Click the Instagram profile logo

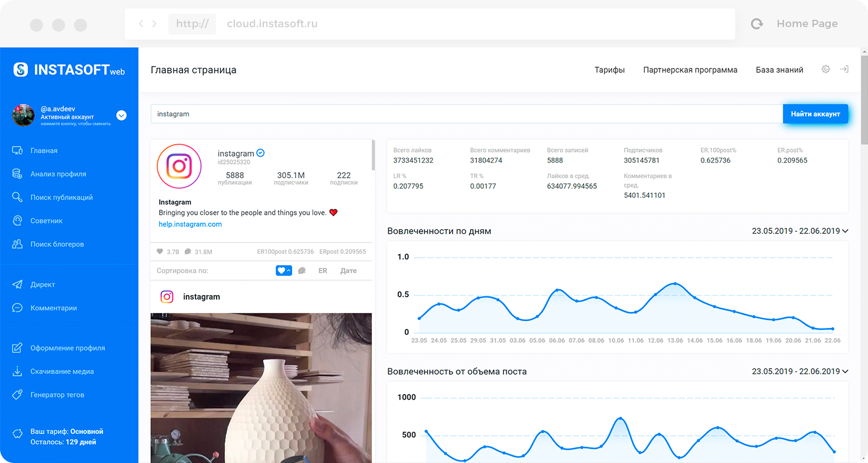tap(179, 166)
